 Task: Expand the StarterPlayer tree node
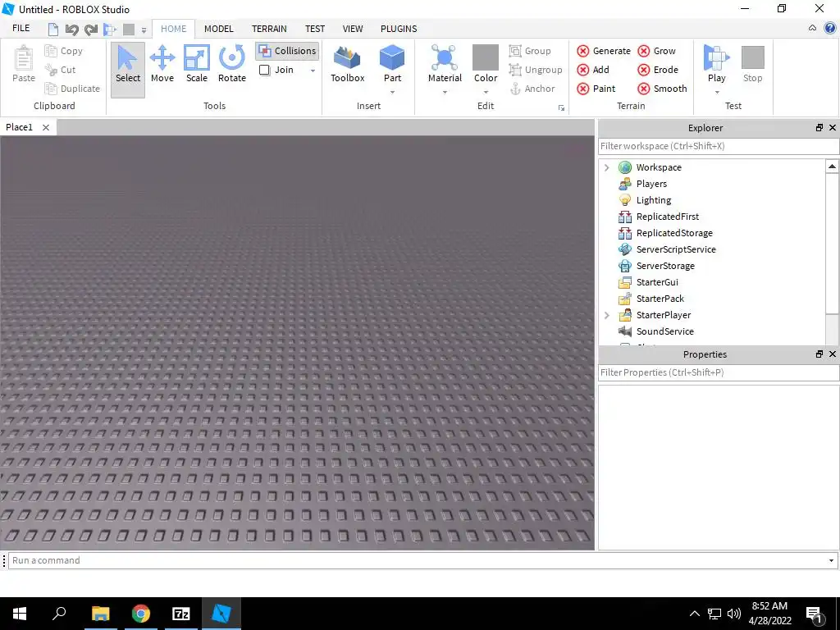pos(606,315)
